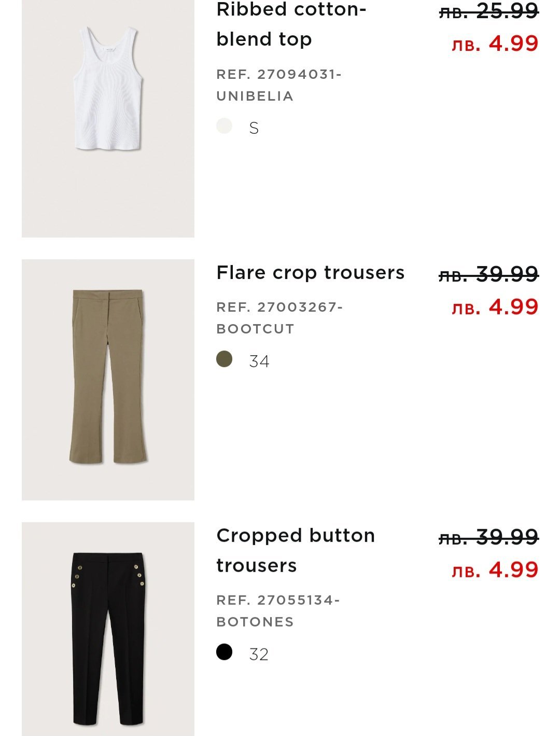Select the black color swatch

(224, 652)
